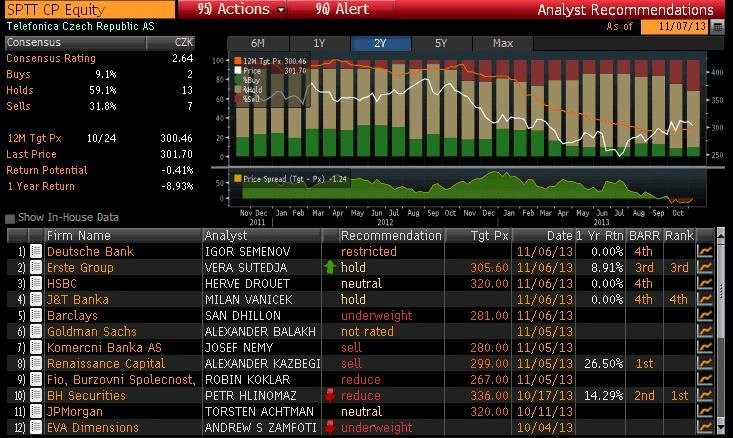Open Deutsche Bank firm link

pos(90,251)
